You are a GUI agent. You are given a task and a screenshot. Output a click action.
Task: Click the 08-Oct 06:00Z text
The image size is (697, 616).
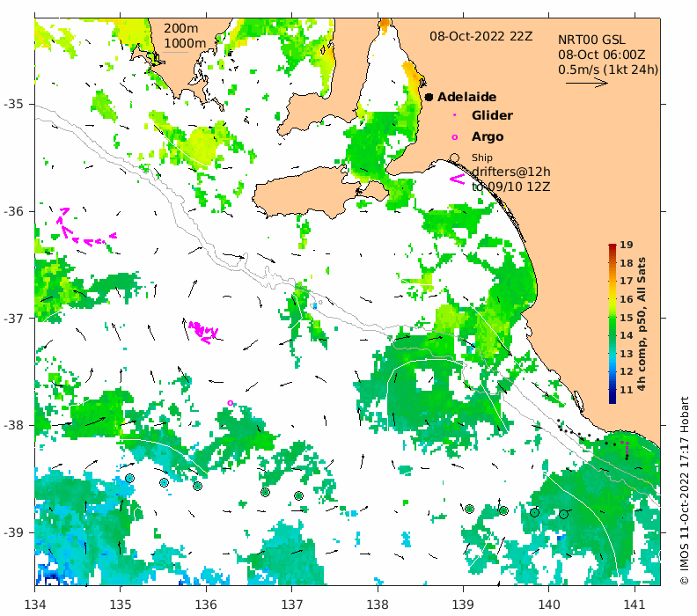pos(601,55)
